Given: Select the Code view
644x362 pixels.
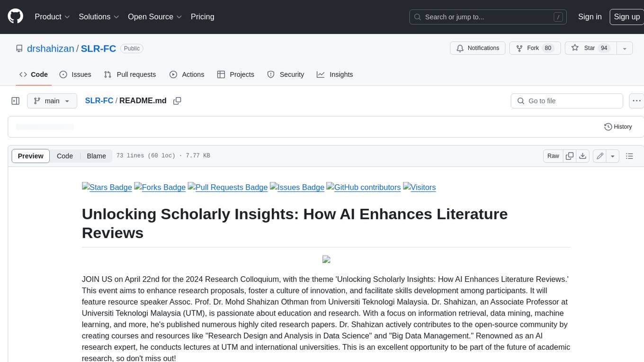Looking at the screenshot, I should point(65,156).
